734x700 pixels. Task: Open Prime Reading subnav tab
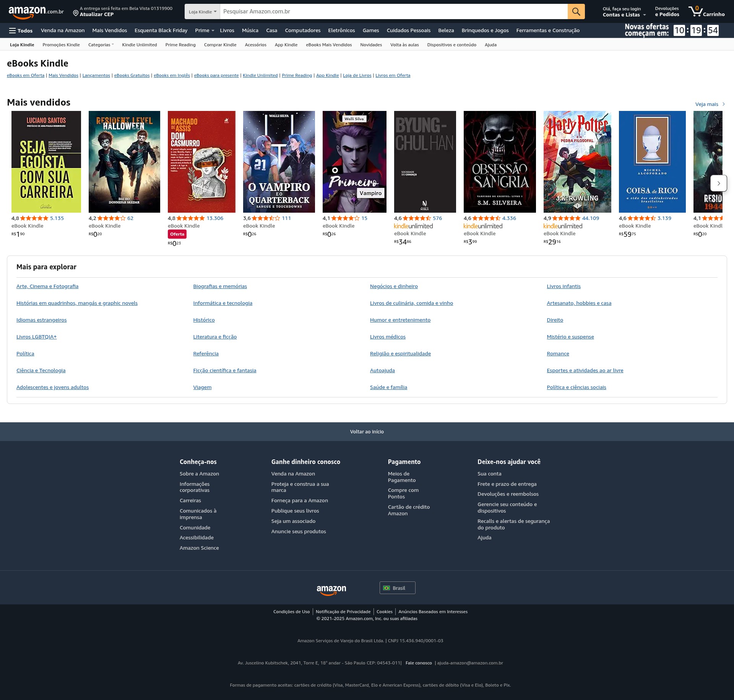coord(180,45)
